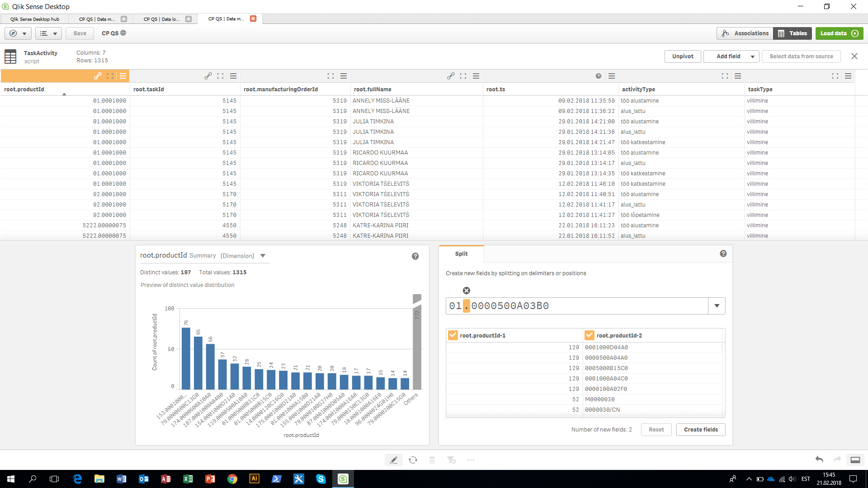Open the Windows action center
This screenshot has height=488, width=868.
click(853, 479)
